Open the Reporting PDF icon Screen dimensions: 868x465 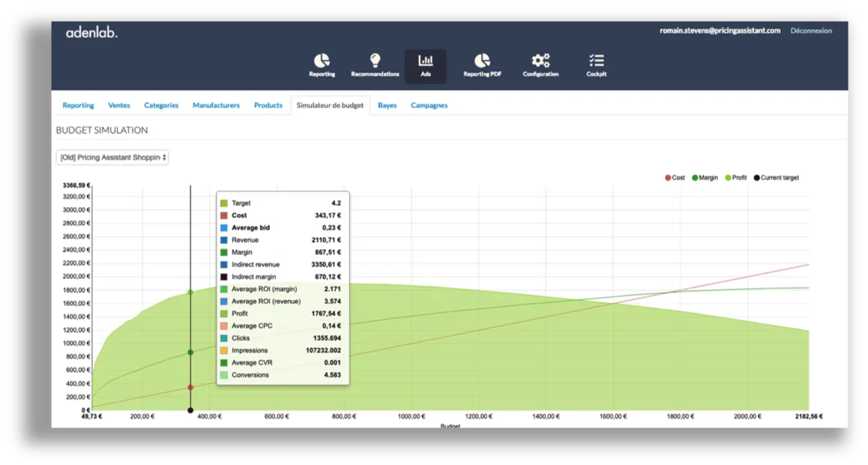click(482, 65)
